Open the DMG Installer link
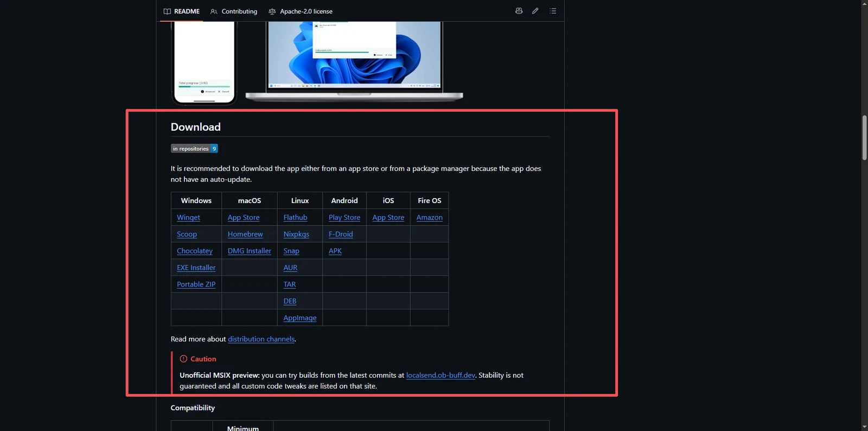The height and width of the screenshot is (431, 868). point(250,251)
